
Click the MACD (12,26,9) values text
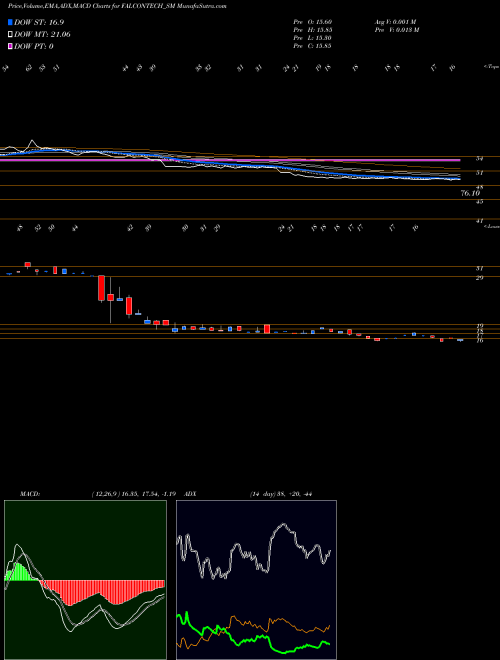(136, 494)
